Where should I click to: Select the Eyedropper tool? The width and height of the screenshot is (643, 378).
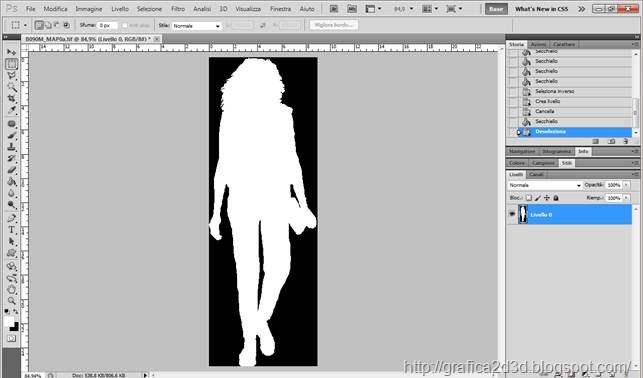(x=11, y=110)
